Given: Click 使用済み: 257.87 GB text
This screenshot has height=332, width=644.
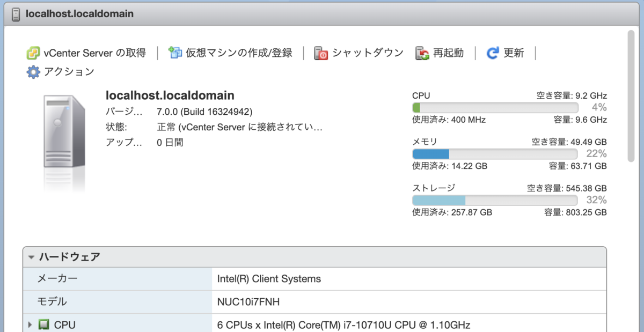Looking at the screenshot, I should tap(452, 212).
